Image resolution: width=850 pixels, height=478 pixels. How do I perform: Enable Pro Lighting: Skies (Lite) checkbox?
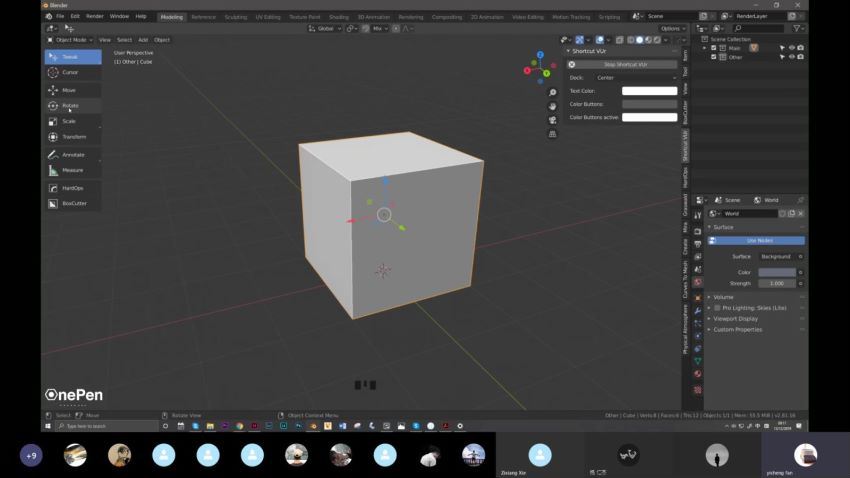coord(717,308)
